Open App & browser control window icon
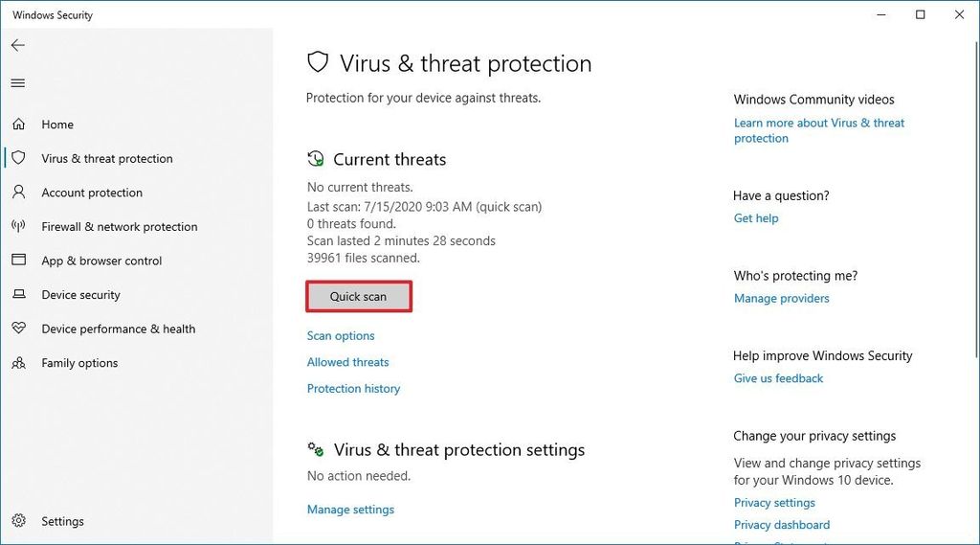980x545 pixels. point(19,260)
